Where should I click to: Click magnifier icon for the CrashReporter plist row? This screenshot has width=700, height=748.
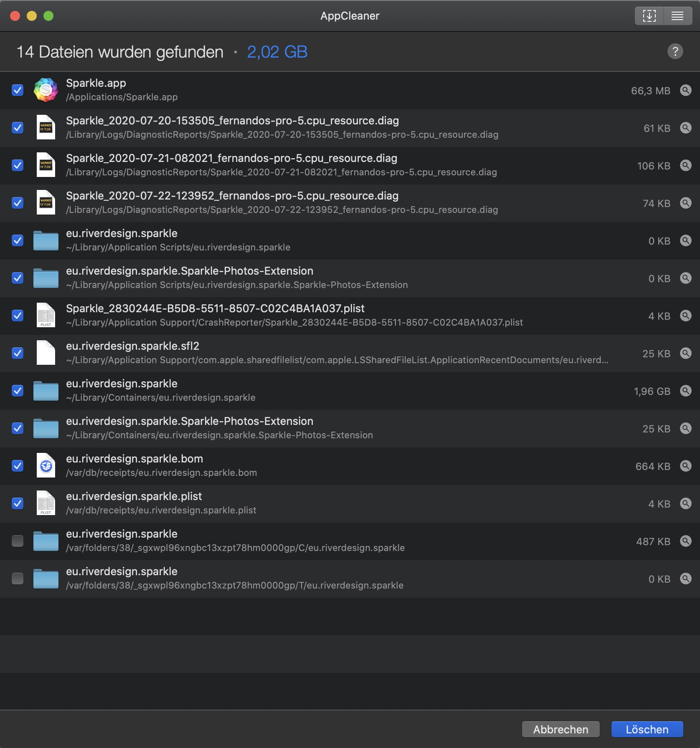point(686,316)
